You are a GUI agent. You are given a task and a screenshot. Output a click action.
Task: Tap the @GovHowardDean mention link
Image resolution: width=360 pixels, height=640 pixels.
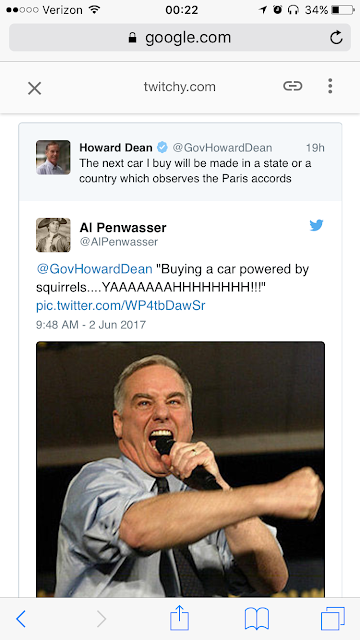[94, 269]
